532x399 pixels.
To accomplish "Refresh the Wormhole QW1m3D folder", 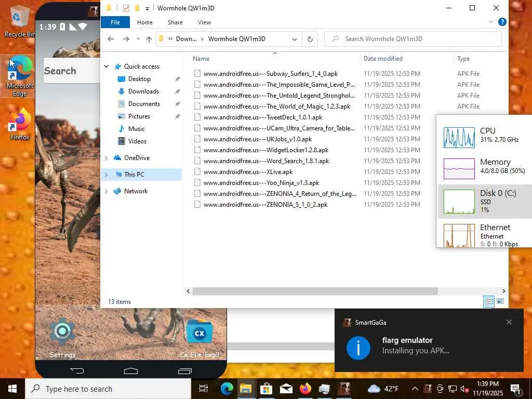I will (x=310, y=39).
